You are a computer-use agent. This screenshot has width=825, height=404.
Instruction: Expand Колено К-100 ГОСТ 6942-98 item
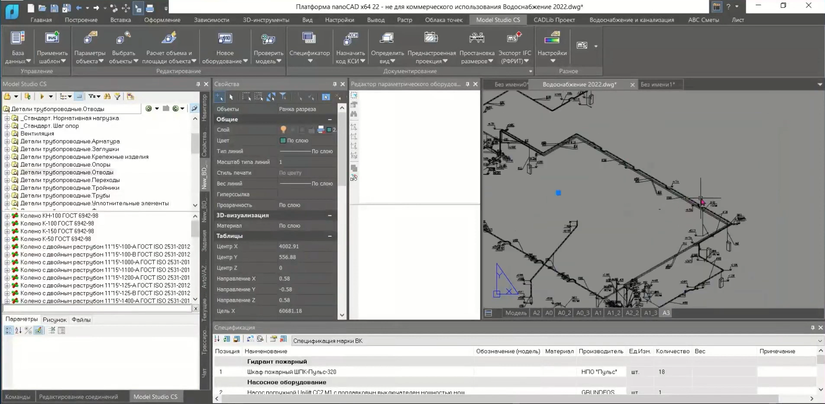coord(7,224)
